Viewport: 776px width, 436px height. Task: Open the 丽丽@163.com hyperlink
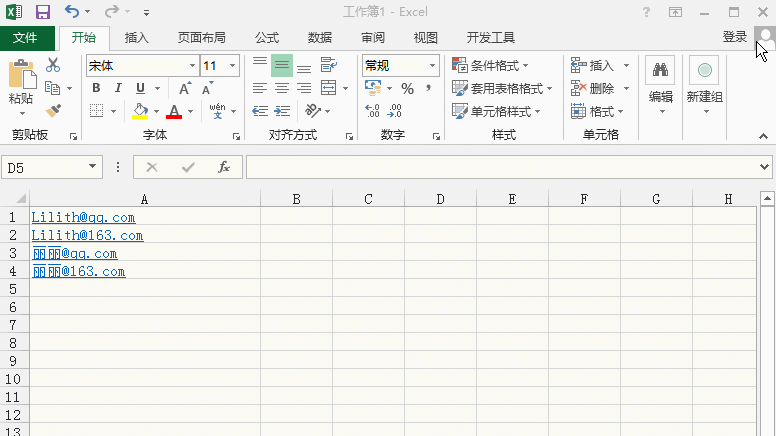click(x=79, y=271)
